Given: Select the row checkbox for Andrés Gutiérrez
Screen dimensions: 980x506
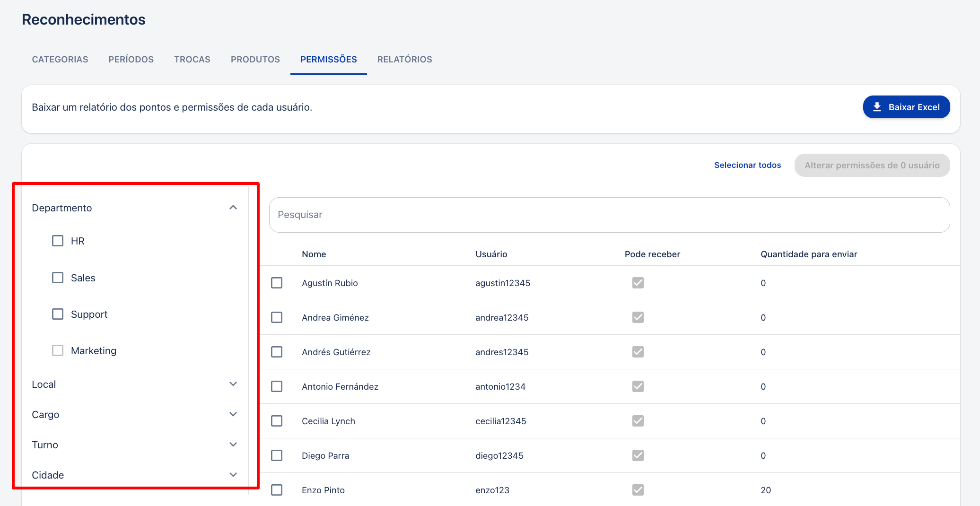Looking at the screenshot, I should pos(277,352).
